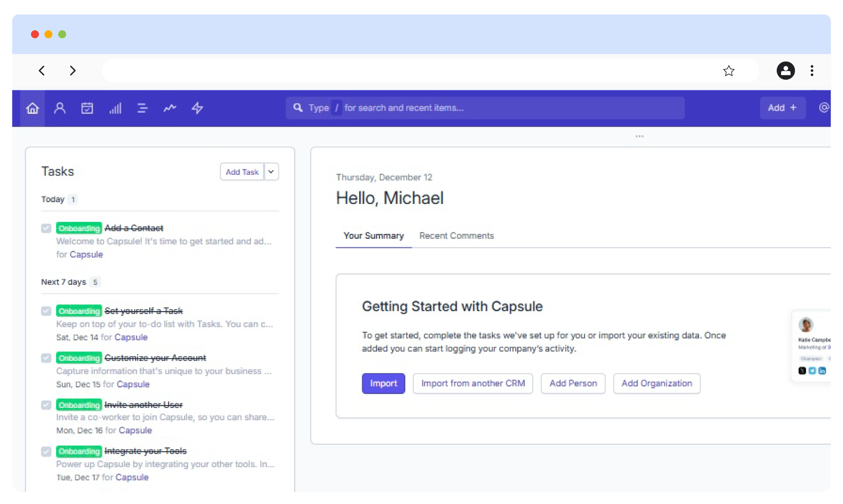Image resolution: width=843 pixels, height=504 pixels.
Task: Open the Add + menu
Action: 782,108
